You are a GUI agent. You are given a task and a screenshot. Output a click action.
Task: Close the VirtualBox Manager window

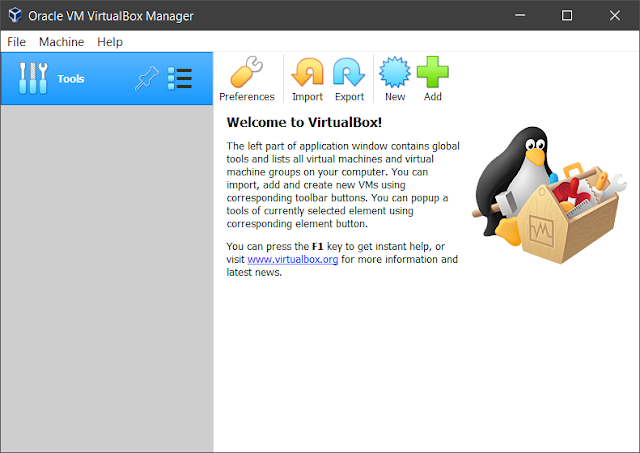(615, 15)
